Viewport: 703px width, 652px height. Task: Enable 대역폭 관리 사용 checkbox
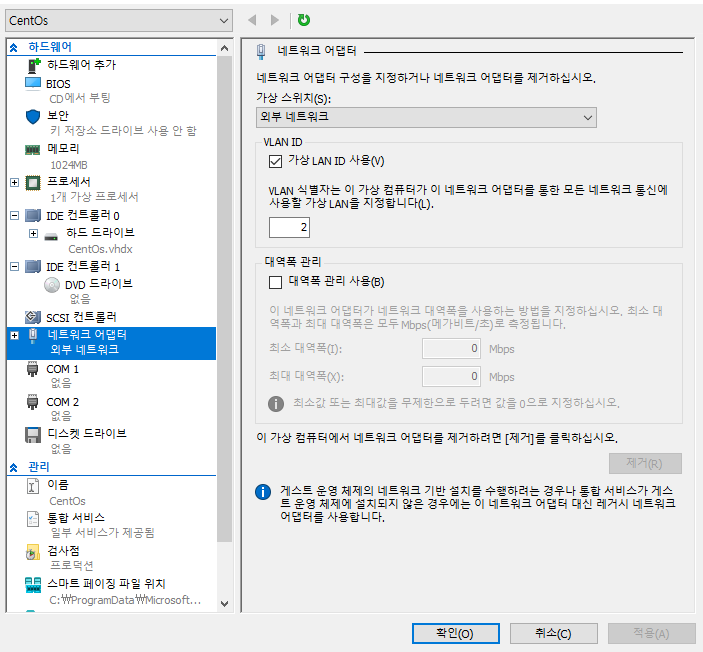click(275, 282)
